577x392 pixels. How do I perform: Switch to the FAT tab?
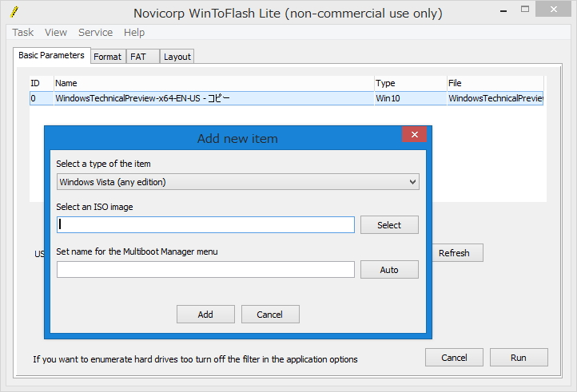tap(142, 57)
